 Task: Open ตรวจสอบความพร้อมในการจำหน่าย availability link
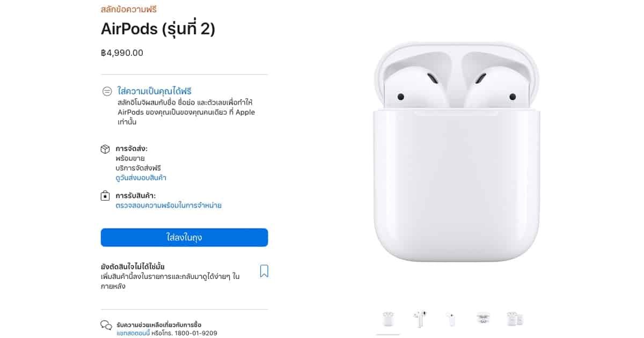169,205
